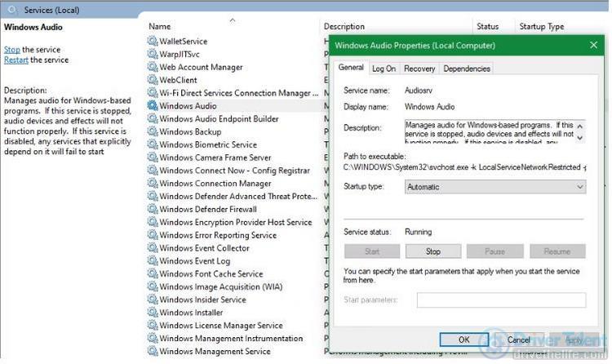Click the Stop the service link

11,50
